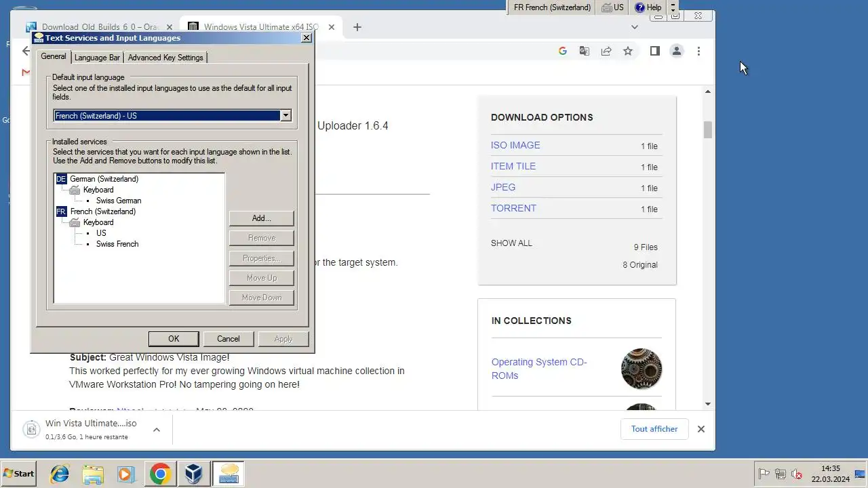Viewport: 868px width, 488px height.
Task: Open Operating System CD-ROMs collection link
Action: click(x=539, y=369)
